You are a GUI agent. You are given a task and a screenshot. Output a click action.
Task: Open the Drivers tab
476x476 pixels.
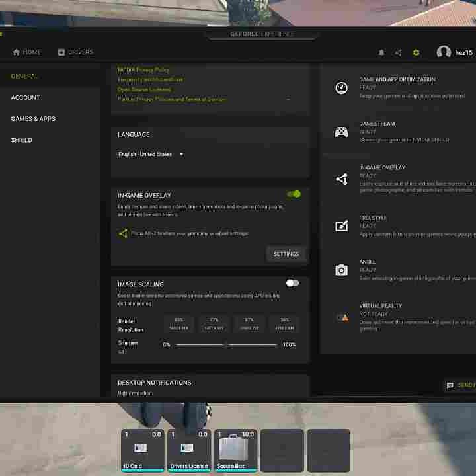[x=76, y=52]
